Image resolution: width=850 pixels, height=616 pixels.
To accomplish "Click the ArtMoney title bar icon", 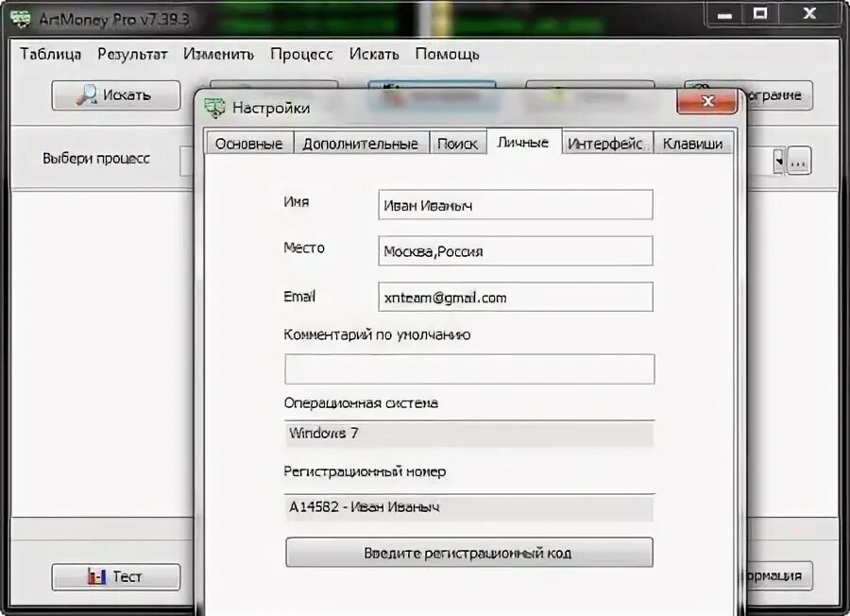I will click(x=21, y=19).
